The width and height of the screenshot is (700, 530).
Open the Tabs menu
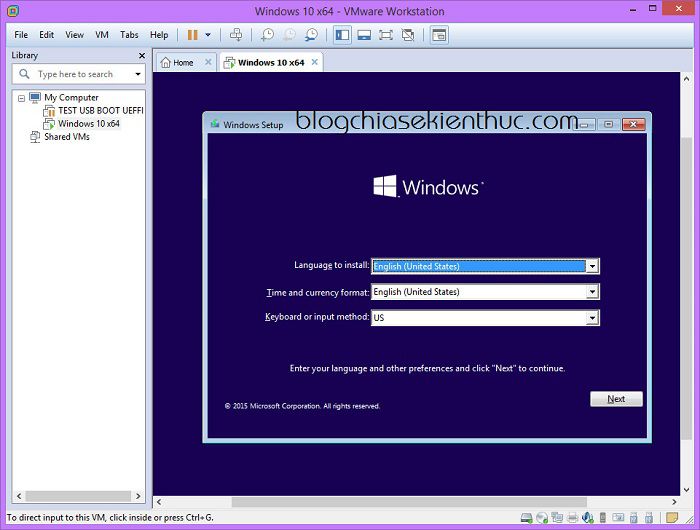129,35
